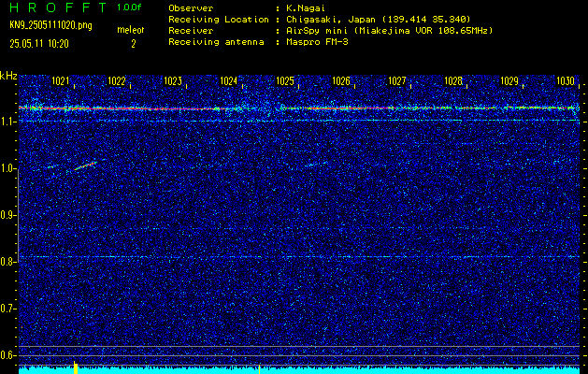The height and width of the screenshot is (374, 588).
Task: Click the short faint echo left of the streak
Action: pyautogui.click(x=52, y=166)
